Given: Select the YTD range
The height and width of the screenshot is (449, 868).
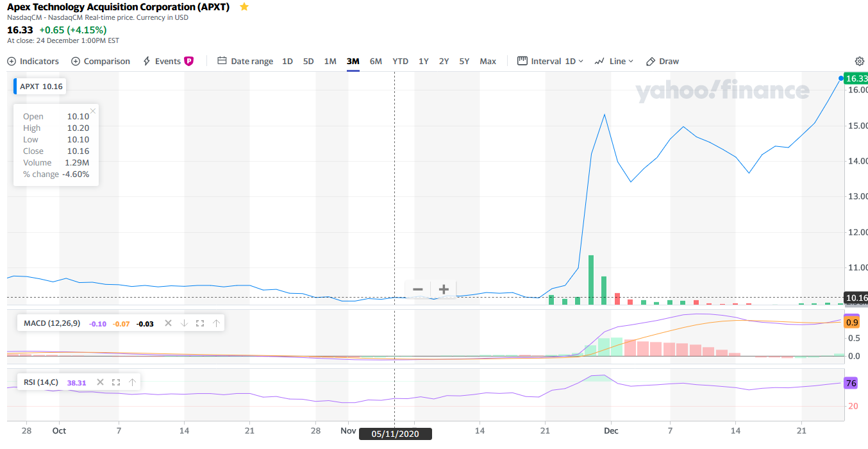Looking at the screenshot, I should click(x=401, y=62).
